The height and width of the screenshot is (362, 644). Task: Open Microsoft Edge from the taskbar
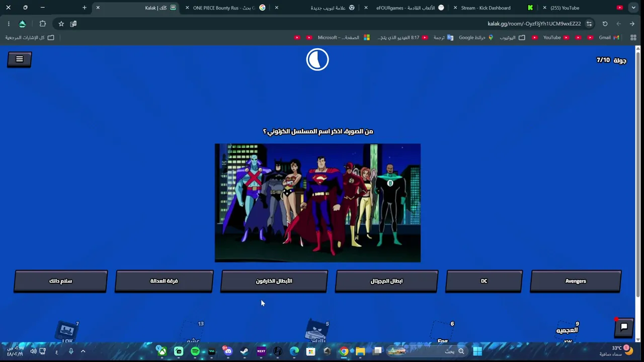click(294, 351)
